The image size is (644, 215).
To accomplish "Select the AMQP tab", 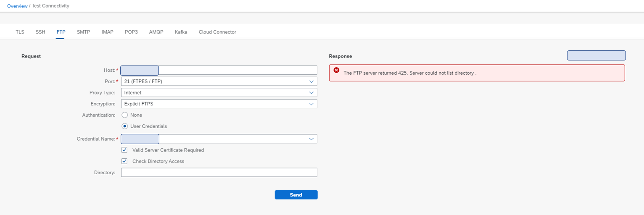I will pyautogui.click(x=156, y=32).
